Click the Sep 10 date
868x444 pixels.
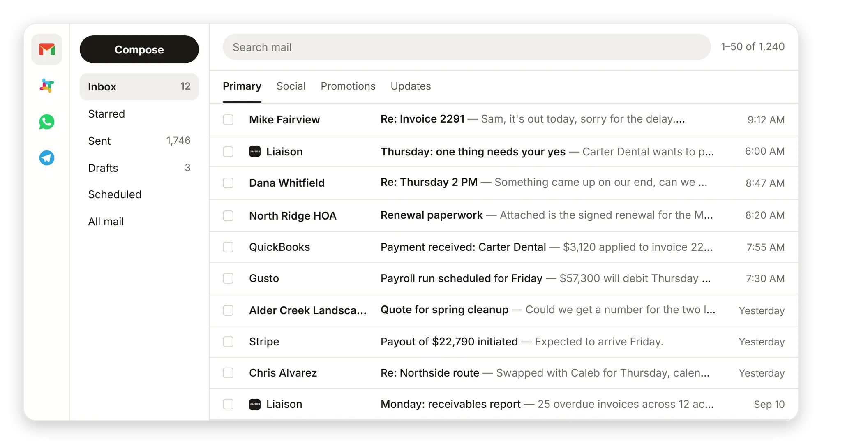pos(769,404)
